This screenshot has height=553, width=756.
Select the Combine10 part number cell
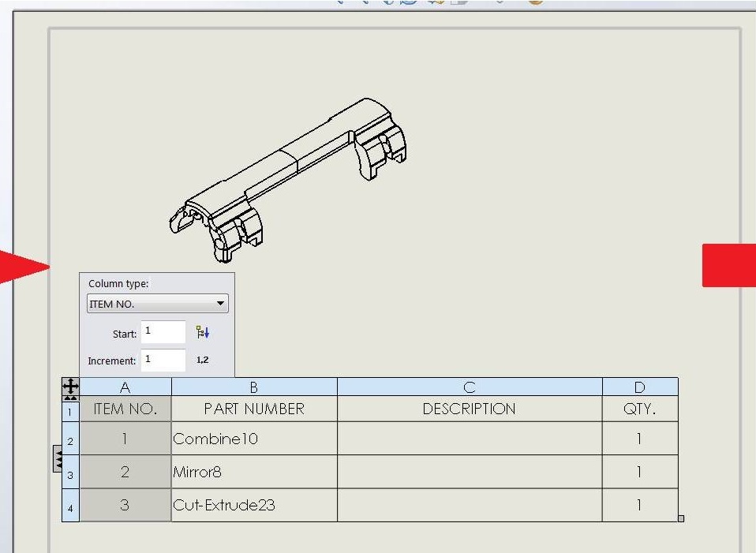coord(254,439)
